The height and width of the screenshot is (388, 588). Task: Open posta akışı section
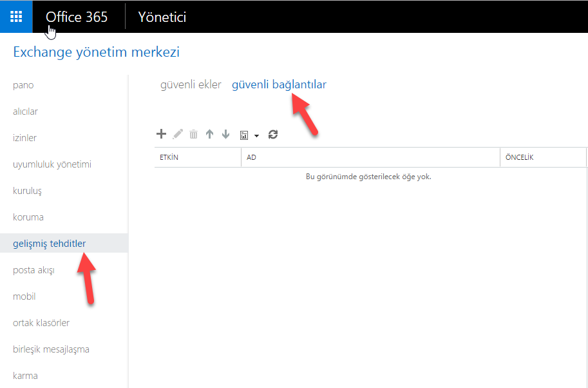tap(33, 270)
